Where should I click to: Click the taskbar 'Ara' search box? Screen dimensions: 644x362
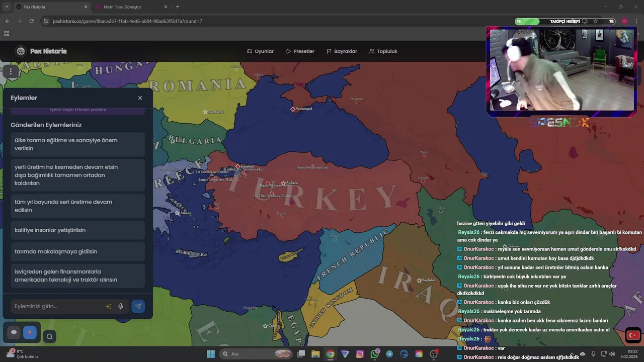pos(257,354)
